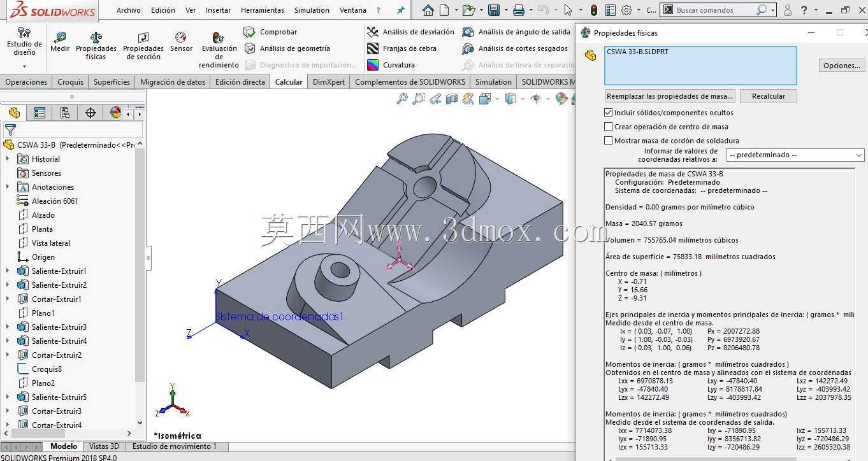The height and width of the screenshot is (461, 868).
Task: Open the DimXpertManager tab icon
Action: (x=90, y=113)
